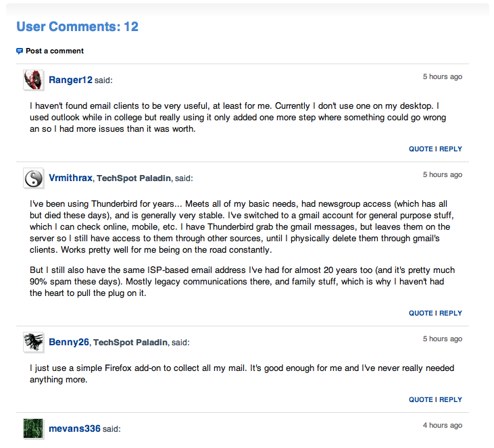Reply to Vrmithrax's Thunderbird comment
494x448 pixels.
pos(451,313)
